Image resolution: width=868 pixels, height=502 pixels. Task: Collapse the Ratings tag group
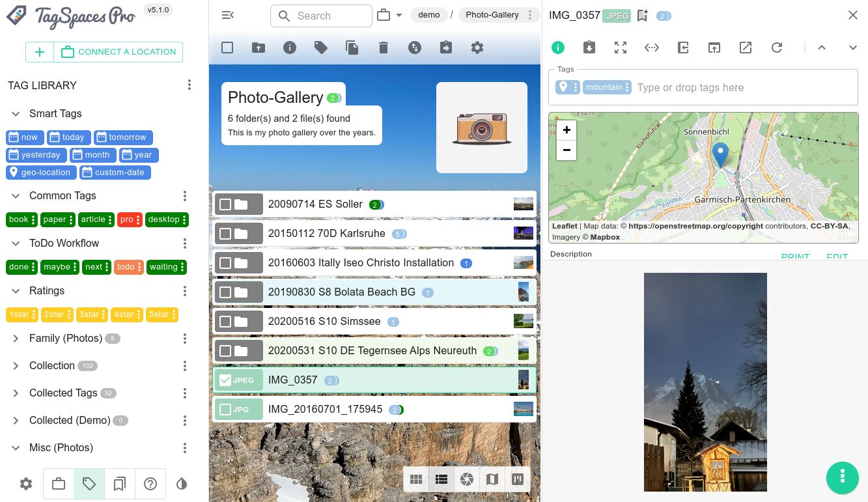(16, 291)
